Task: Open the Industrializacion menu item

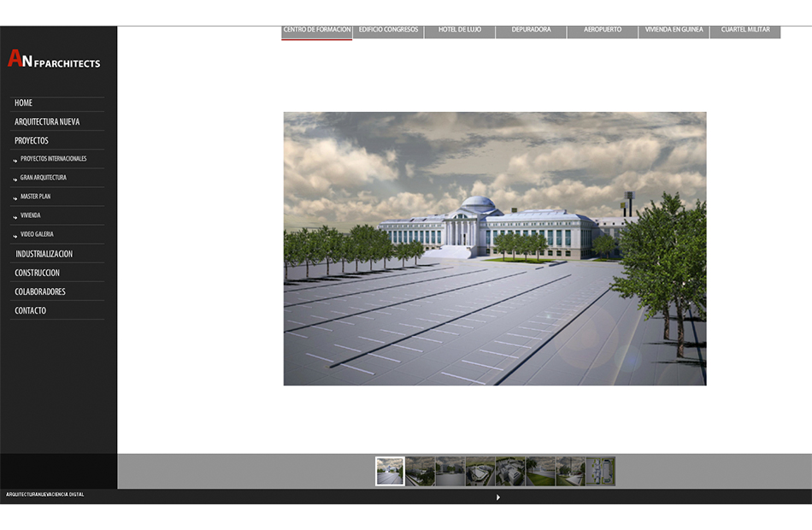Action: [44, 255]
